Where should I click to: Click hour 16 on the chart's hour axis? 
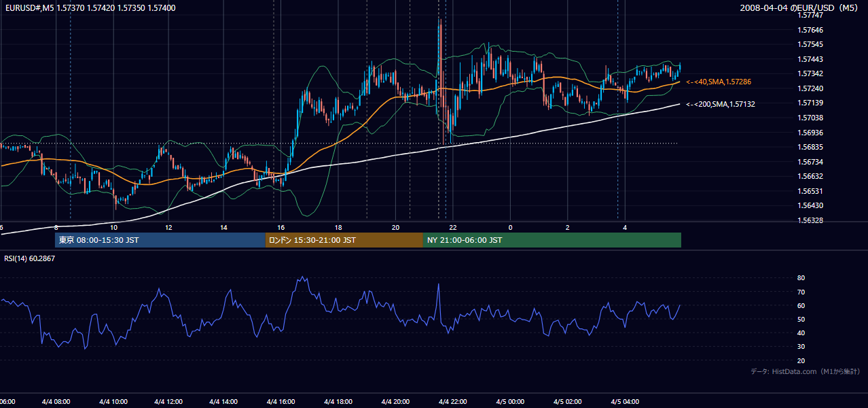281,227
